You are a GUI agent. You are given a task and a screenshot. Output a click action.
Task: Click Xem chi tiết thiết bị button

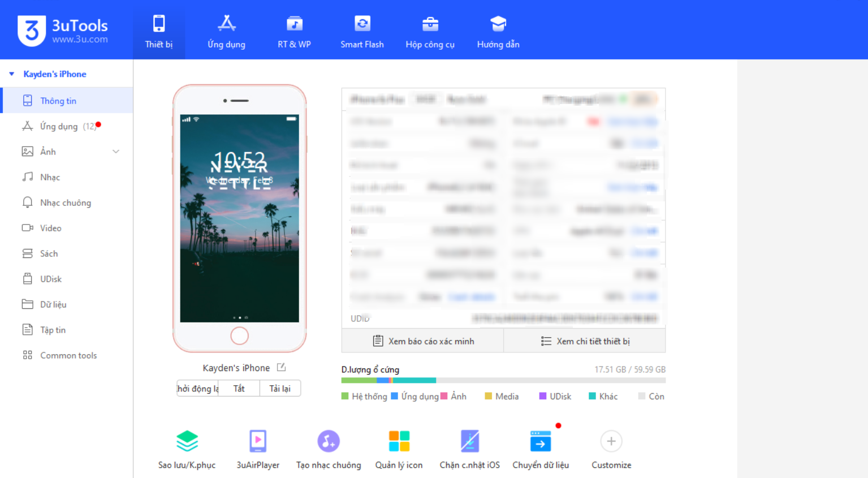[x=585, y=341]
